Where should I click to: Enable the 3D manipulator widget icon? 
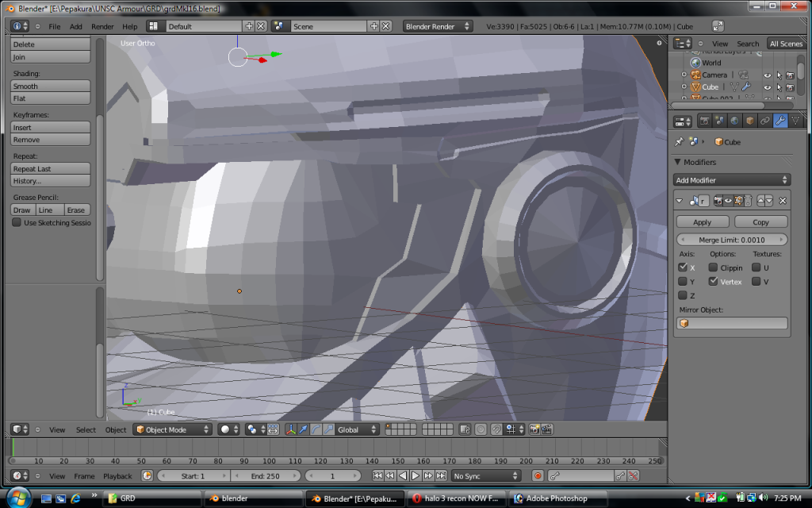[x=290, y=429]
